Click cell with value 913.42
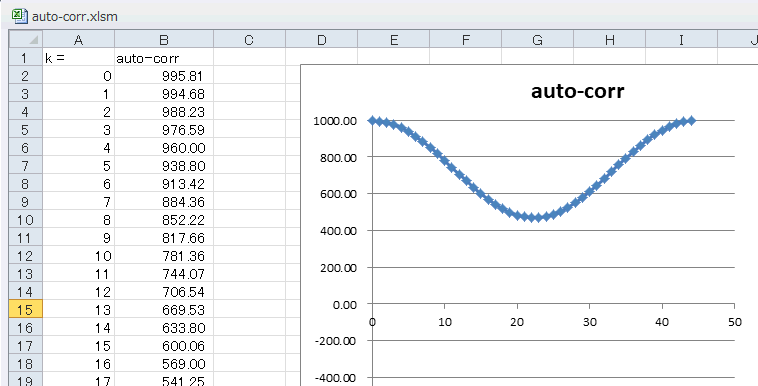The height and width of the screenshot is (386, 758). click(x=164, y=184)
